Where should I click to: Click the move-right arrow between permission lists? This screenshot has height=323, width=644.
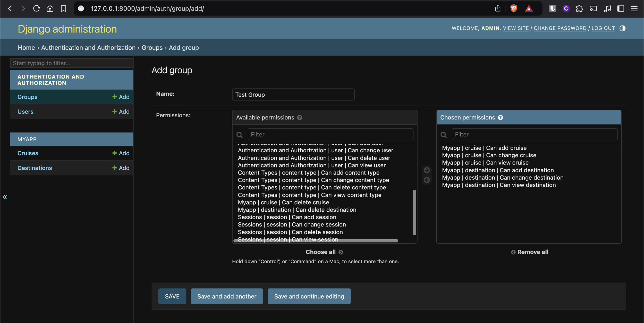click(427, 170)
